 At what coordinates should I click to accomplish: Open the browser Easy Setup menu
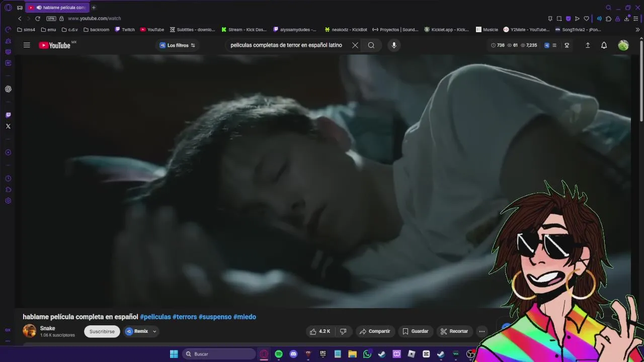tap(636, 19)
